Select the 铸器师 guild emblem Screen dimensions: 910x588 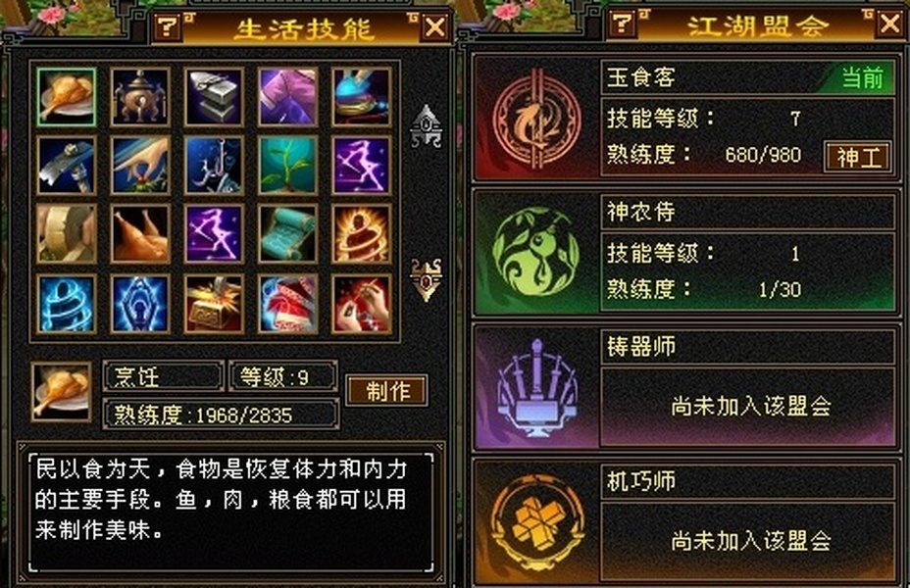536,387
